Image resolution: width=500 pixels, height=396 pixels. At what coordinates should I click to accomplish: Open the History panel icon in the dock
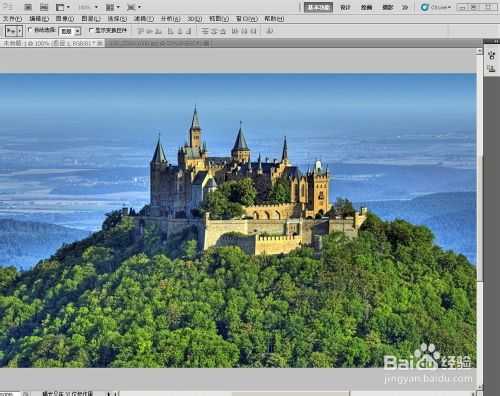[492, 55]
